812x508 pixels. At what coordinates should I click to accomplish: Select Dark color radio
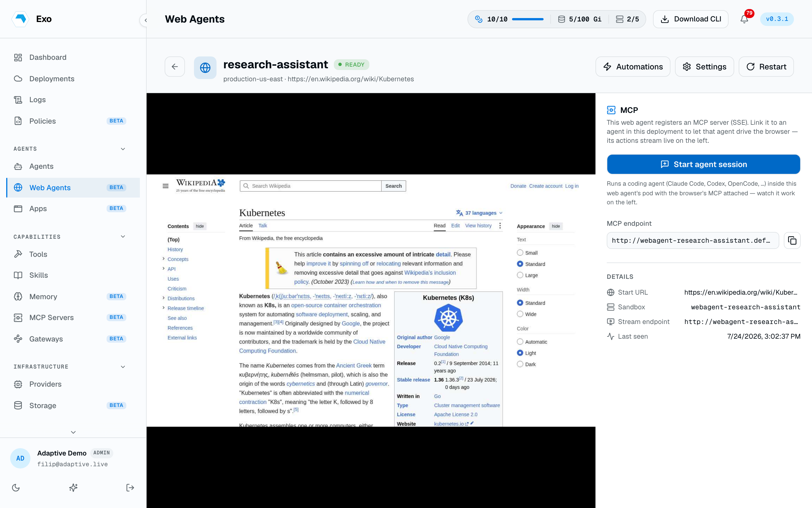(x=520, y=364)
